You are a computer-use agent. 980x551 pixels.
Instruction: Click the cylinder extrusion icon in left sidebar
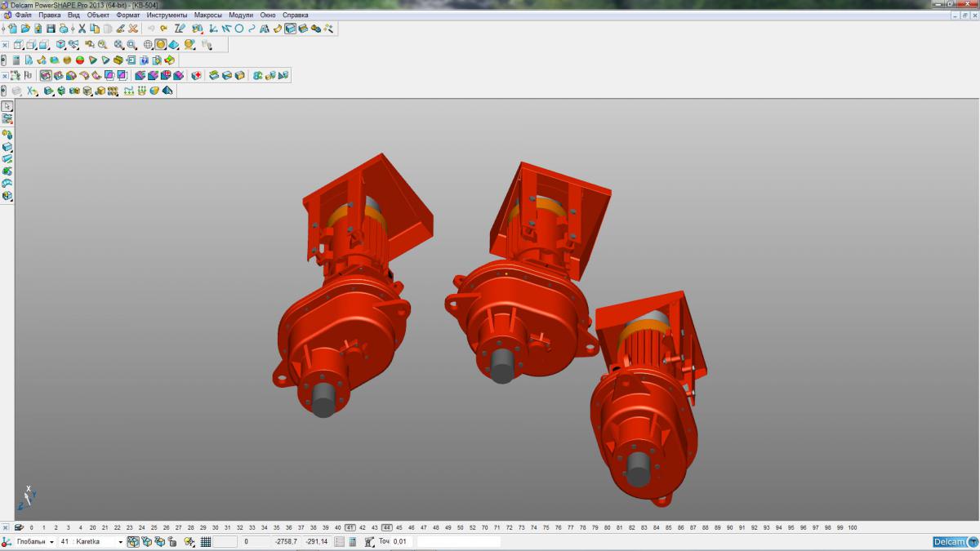(7, 158)
